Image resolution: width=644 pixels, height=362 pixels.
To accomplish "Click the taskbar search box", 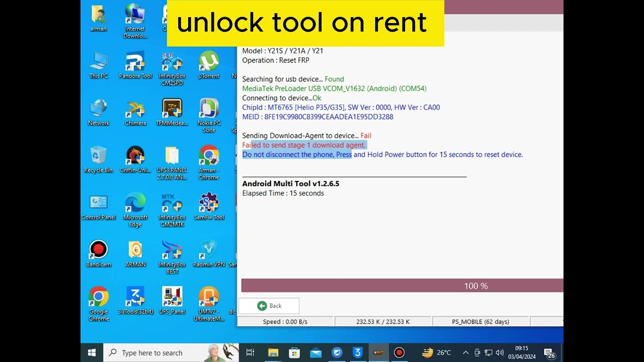I will [x=171, y=353].
